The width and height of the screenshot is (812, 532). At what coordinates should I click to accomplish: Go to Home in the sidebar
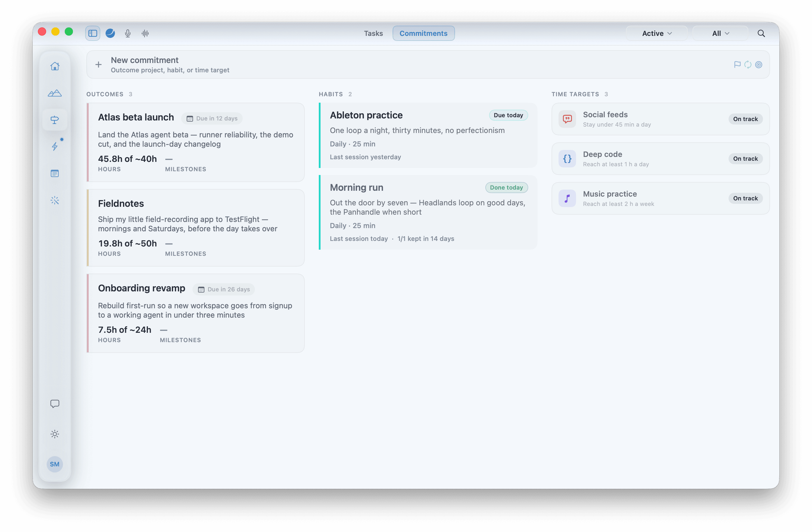(x=55, y=66)
